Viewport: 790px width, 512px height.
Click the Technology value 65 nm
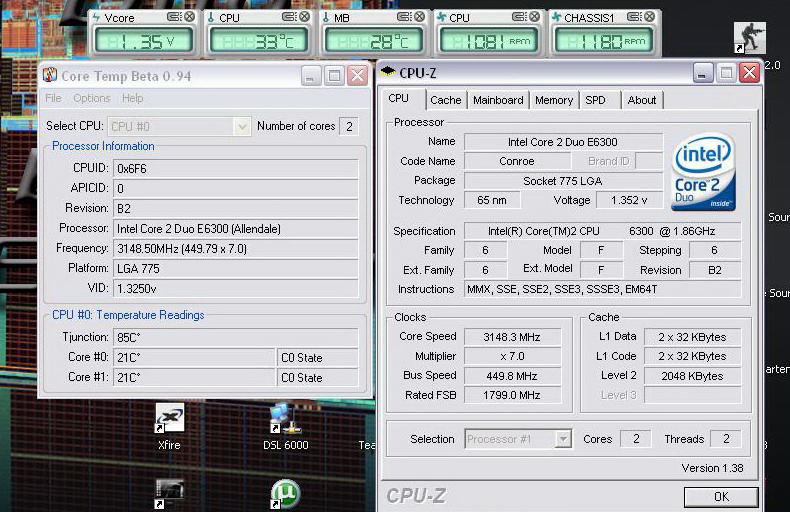point(492,200)
